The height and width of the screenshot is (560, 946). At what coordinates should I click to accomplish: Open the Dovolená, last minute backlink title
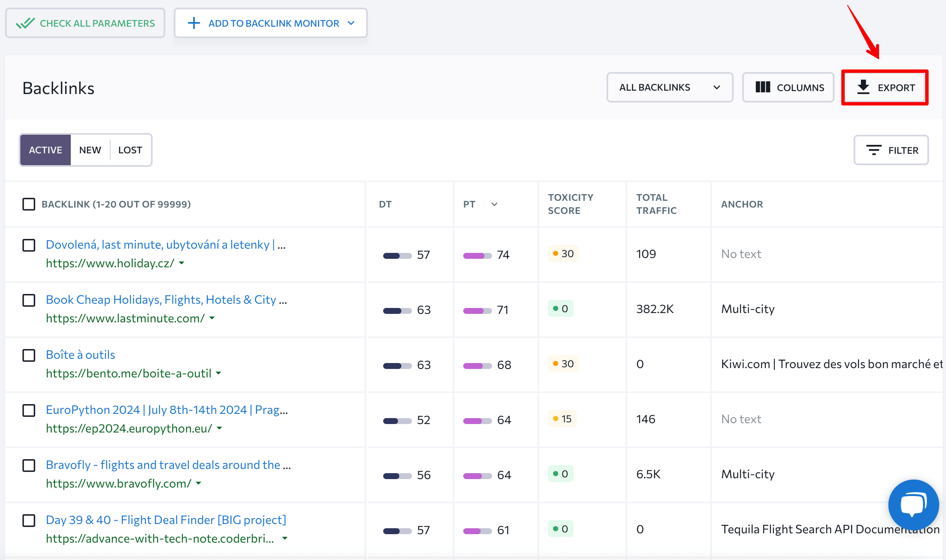tap(166, 244)
